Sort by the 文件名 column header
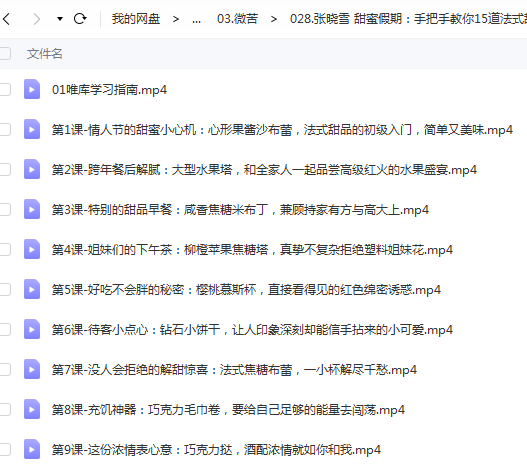 pos(45,54)
